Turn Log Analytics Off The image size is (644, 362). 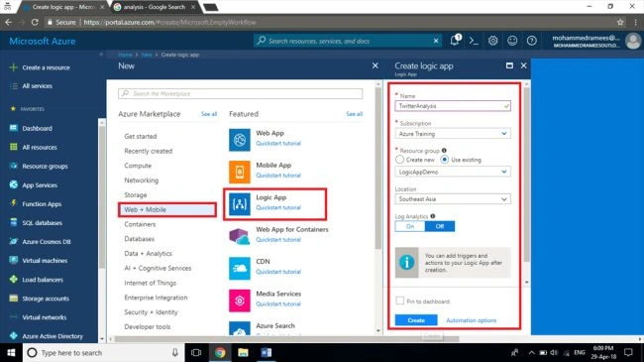(440, 226)
